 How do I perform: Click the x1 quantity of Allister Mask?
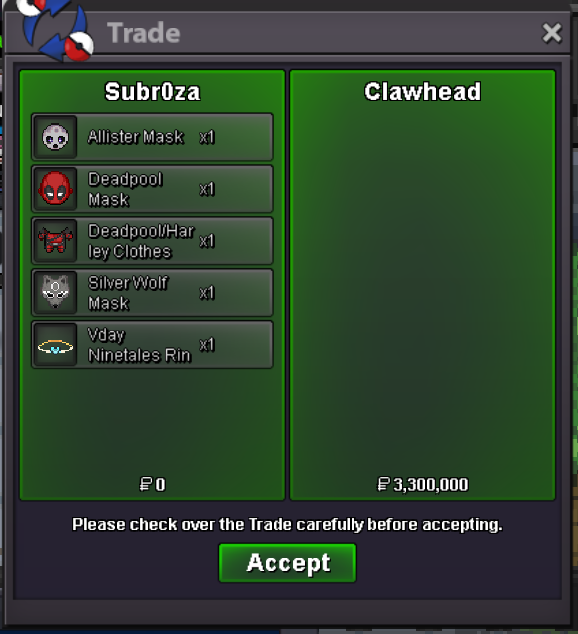click(x=207, y=137)
